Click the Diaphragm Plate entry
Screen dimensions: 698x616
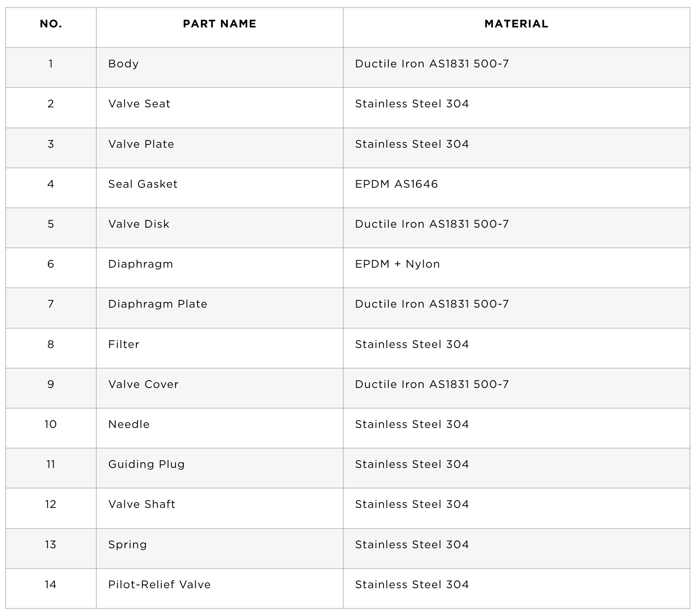[158, 304]
